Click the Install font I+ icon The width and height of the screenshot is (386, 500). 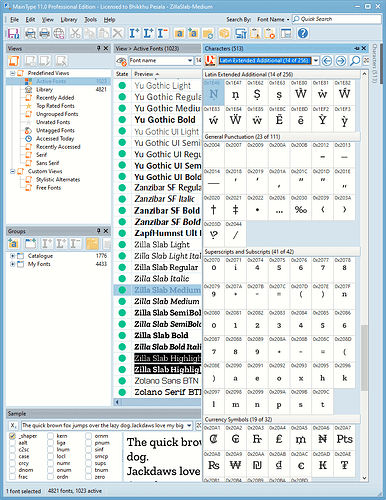coord(134,33)
